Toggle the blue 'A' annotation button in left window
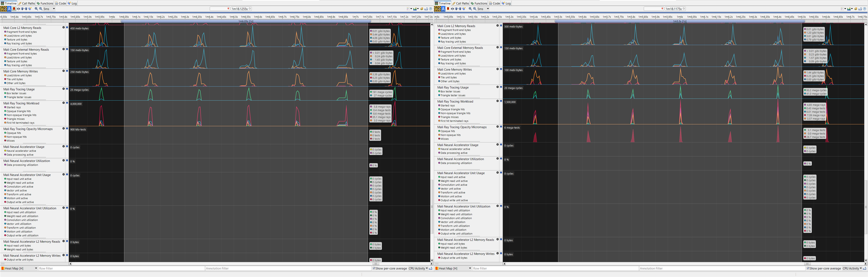The height and width of the screenshot is (277, 868). (10, 9)
